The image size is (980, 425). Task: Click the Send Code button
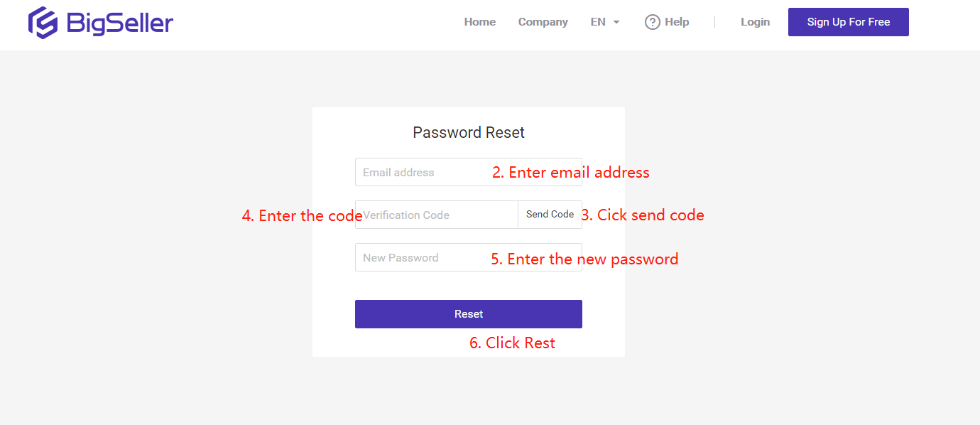[x=550, y=215]
